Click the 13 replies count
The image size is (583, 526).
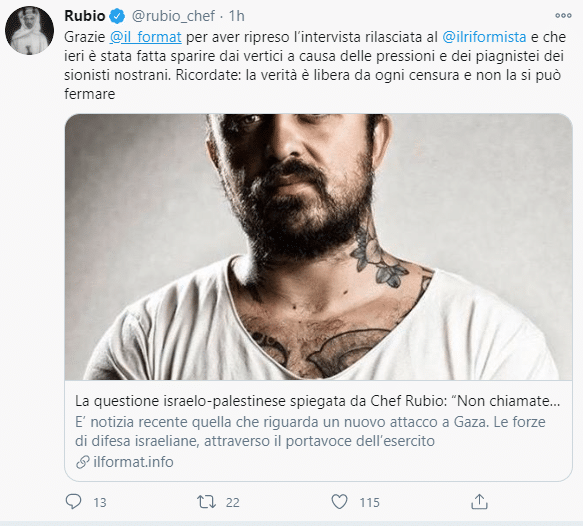[x=100, y=503]
